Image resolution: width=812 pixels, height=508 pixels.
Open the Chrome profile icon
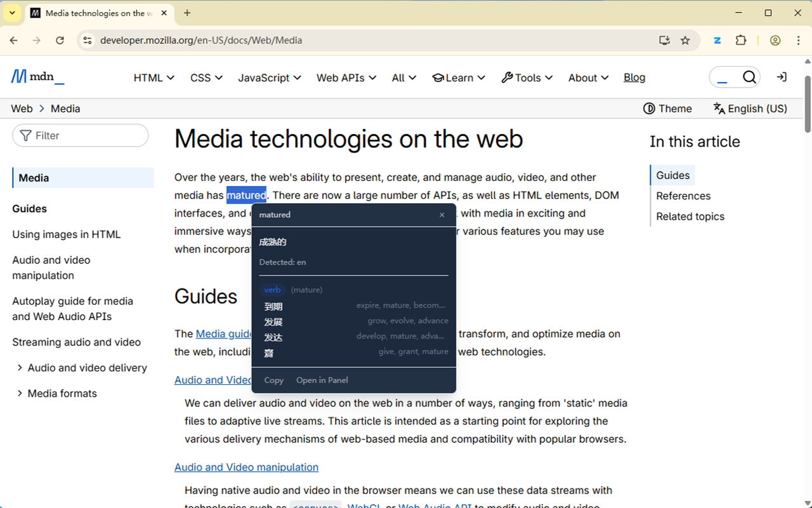pos(775,41)
